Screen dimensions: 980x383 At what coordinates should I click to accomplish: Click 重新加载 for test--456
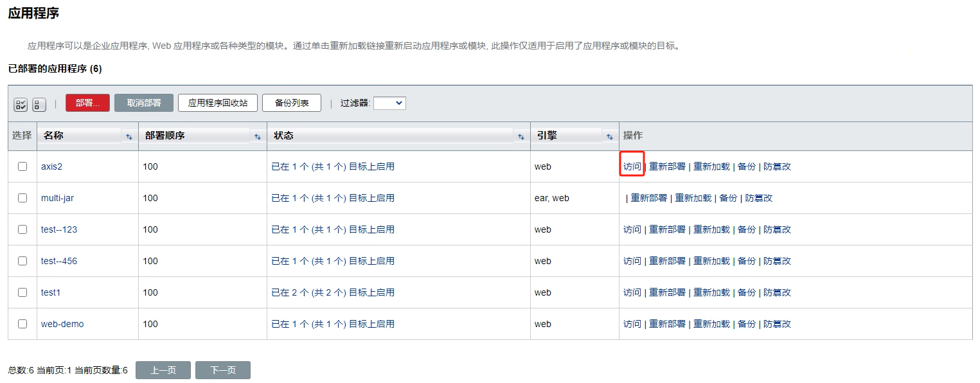pos(711,261)
